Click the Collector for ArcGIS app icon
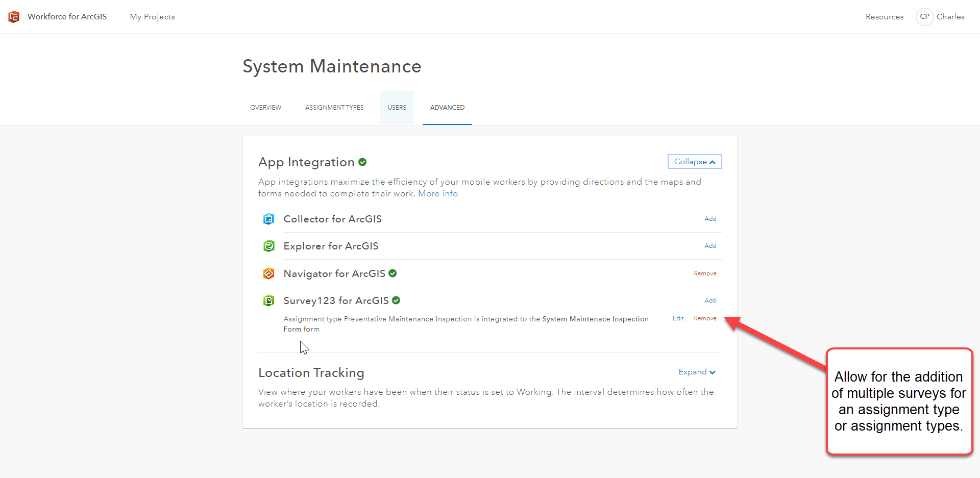This screenshot has width=980, height=478. pos(268,219)
